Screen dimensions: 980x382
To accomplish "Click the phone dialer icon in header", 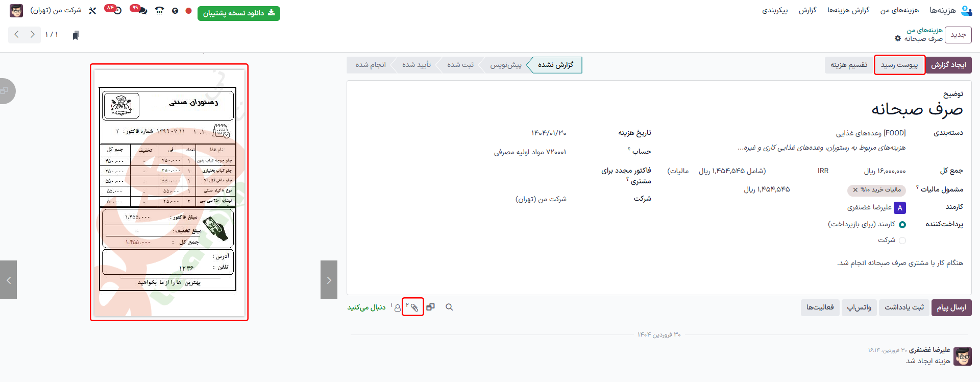I will coord(159,11).
